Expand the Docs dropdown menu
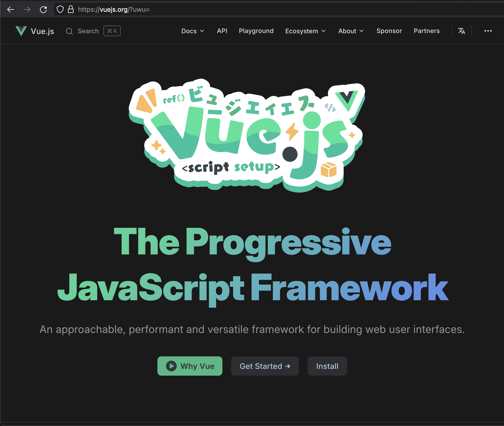Image resolution: width=504 pixels, height=426 pixels. coord(193,31)
